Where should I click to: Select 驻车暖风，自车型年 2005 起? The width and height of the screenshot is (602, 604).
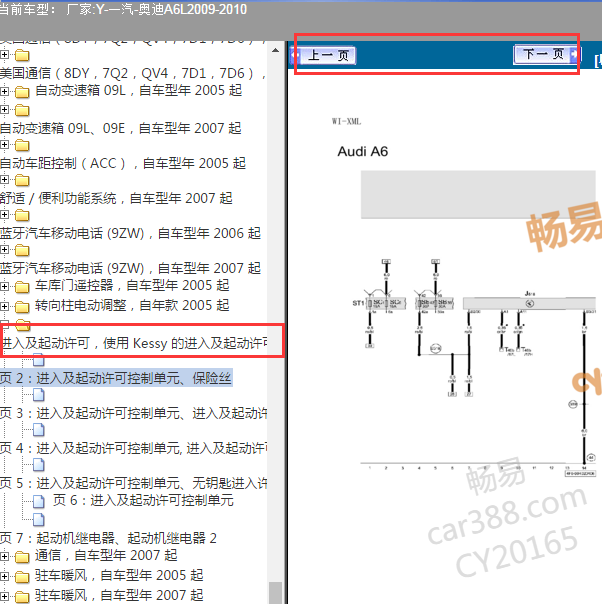click(119, 575)
